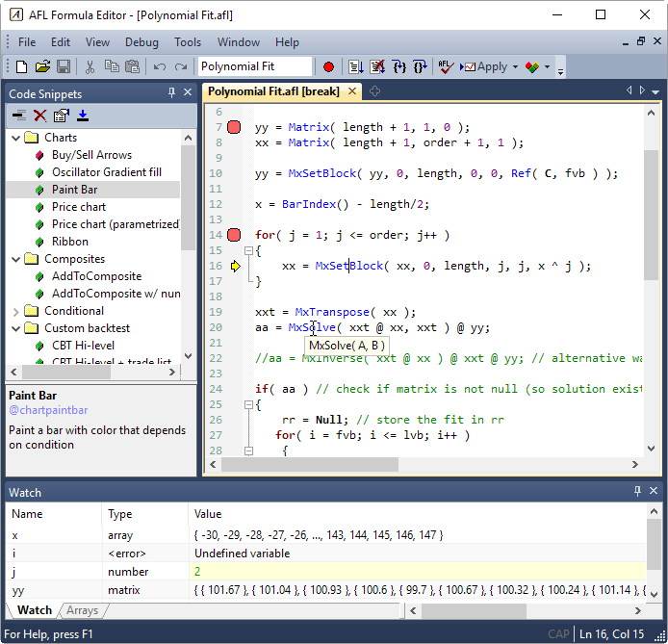
Task: Click the snippet properties icon
Action: (x=62, y=116)
